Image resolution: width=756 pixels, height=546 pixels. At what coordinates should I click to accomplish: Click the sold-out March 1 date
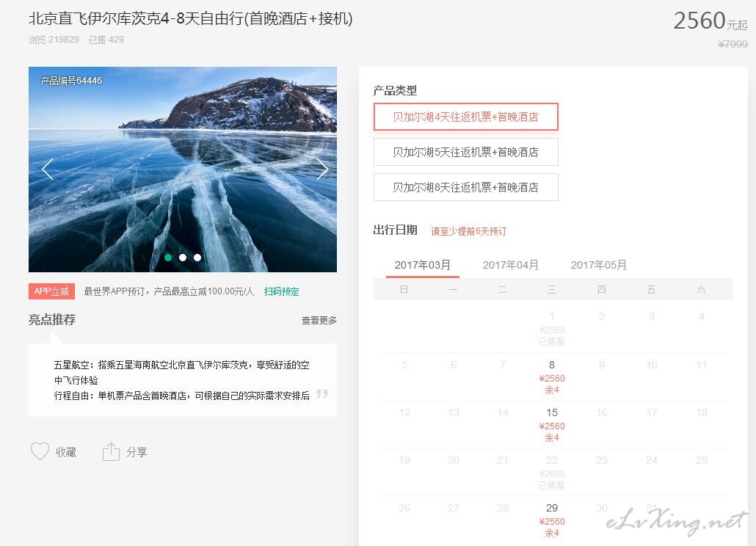(x=551, y=329)
